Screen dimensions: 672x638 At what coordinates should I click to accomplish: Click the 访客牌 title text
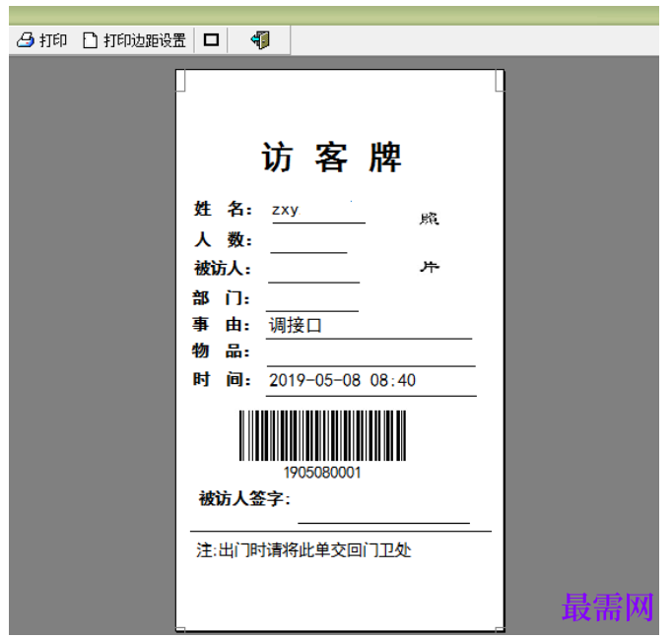(332, 158)
